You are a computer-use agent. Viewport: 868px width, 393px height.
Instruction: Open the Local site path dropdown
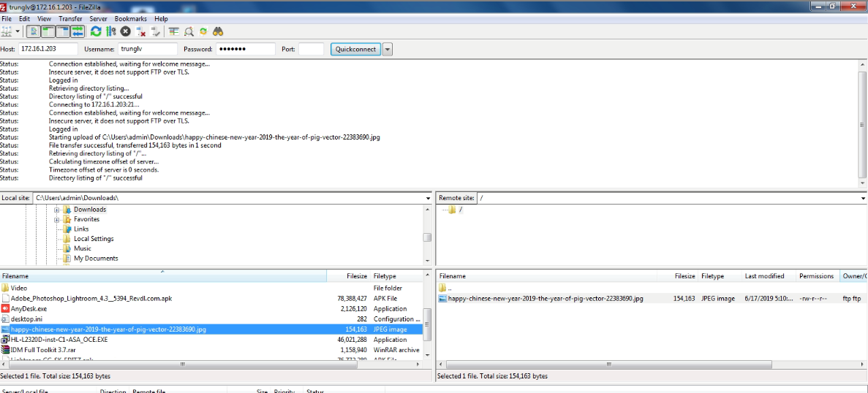click(429, 198)
